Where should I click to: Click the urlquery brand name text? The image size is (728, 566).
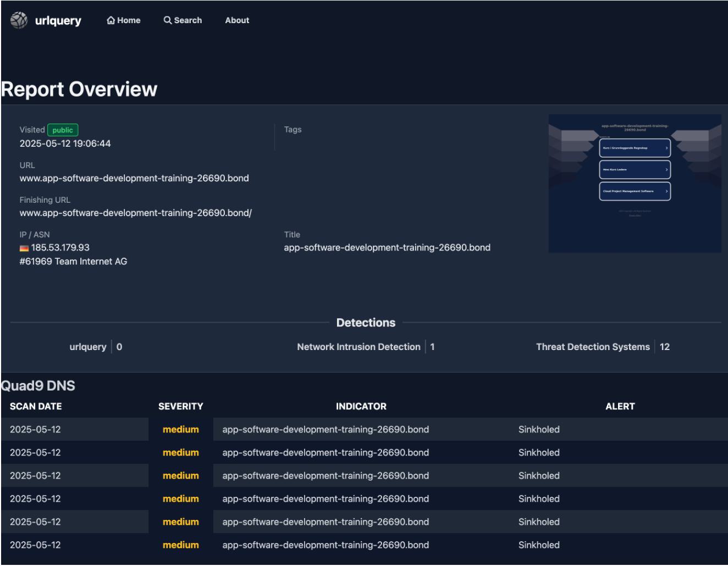[58, 20]
